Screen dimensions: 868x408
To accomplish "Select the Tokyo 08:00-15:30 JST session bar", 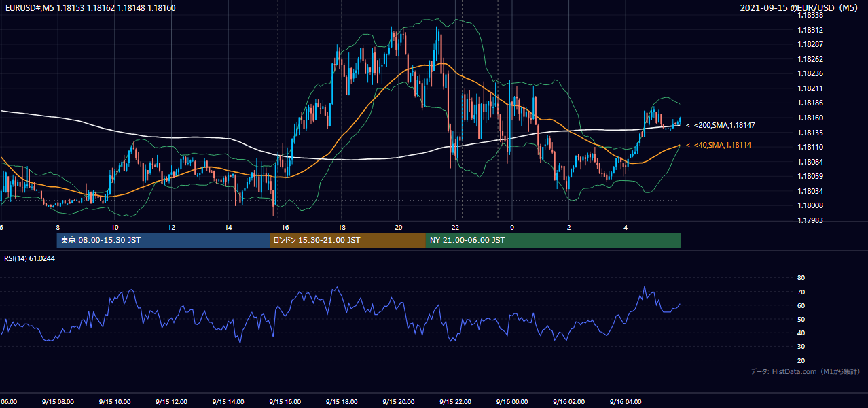I will tap(163, 240).
